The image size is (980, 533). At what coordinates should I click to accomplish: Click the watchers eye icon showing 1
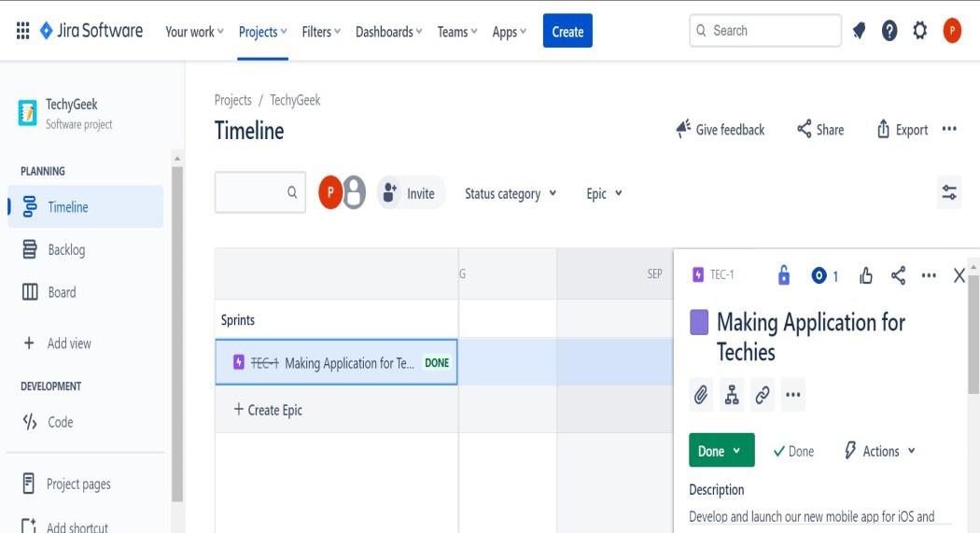click(x=825, y=275)
